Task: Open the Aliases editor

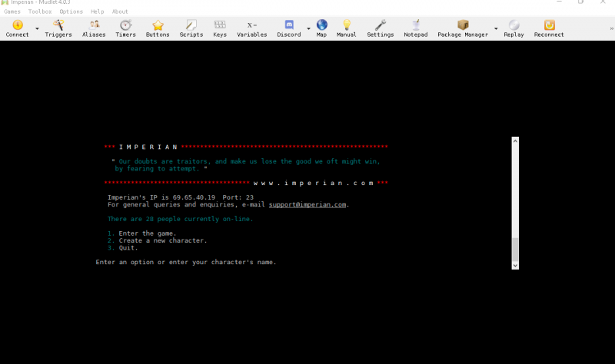Action: pyautogui.click(x=94, y=28)
